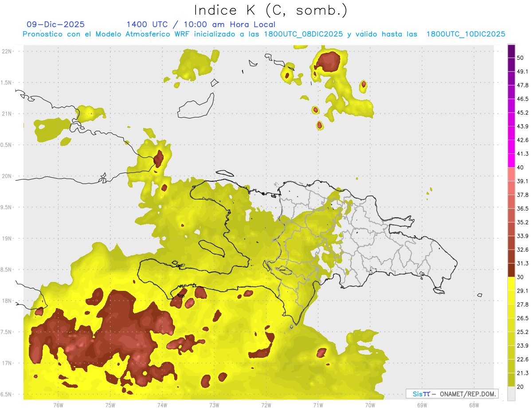
Task: Click the '40' value on the color scale
Action: click(520, 168)
